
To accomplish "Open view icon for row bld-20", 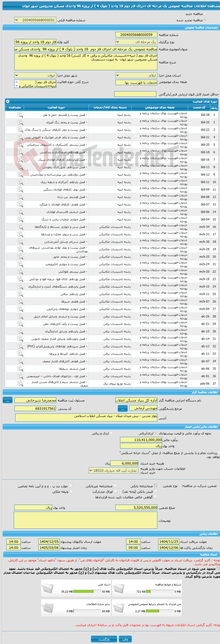I will [20, 145].
